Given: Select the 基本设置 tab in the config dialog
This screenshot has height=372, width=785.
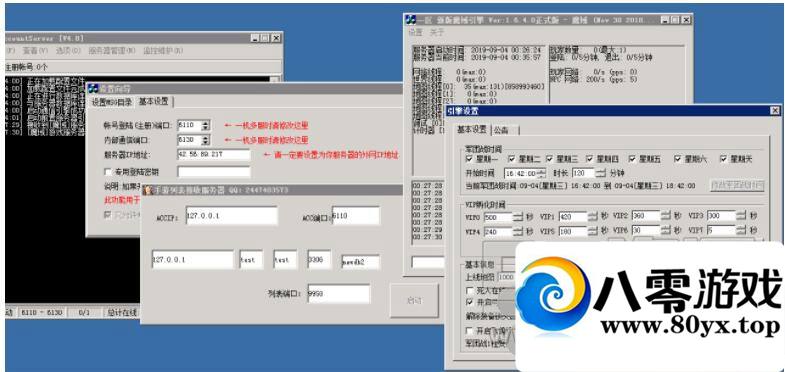Looking at the screenshot, I should coord(154,101).
